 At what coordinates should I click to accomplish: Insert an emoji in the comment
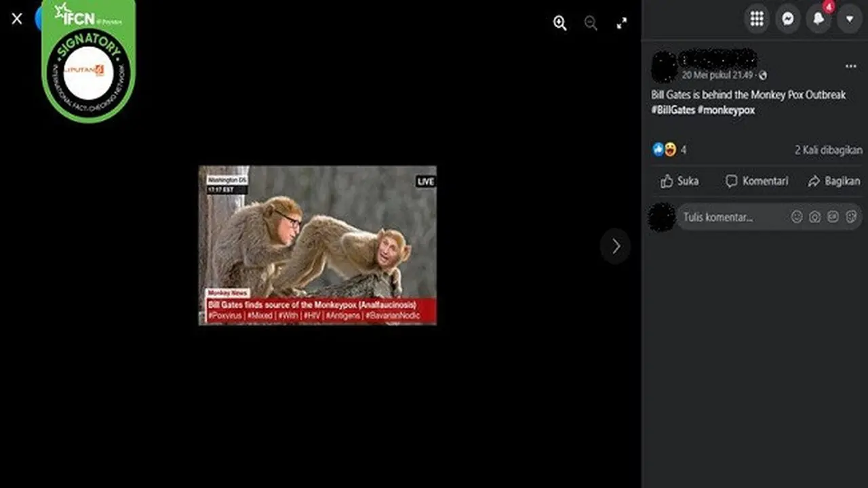[x=797, y=217]
